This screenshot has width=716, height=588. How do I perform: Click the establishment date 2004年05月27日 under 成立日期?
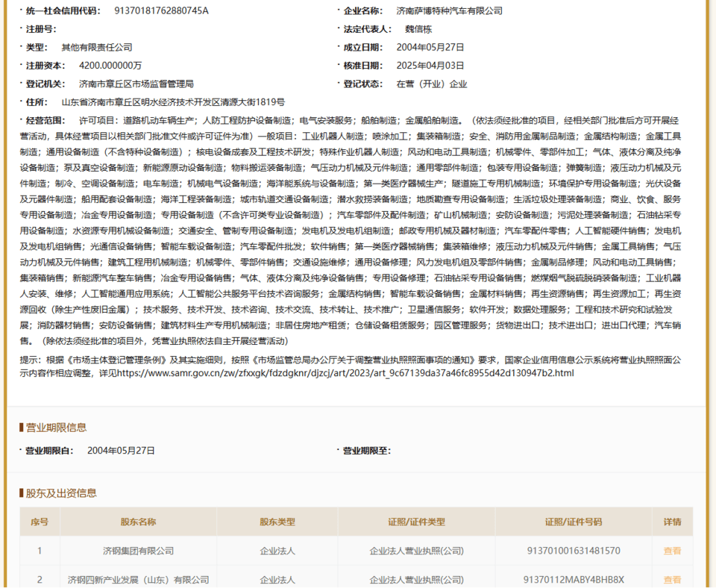430,48
